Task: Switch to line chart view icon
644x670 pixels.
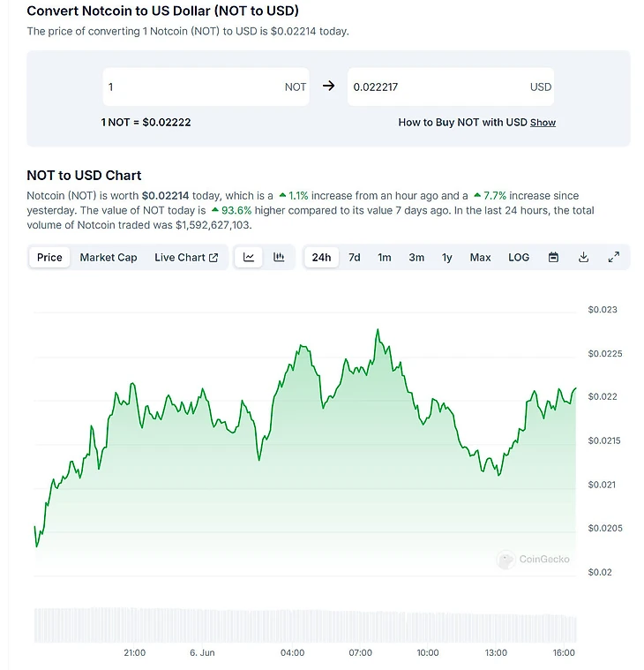Action: tap(249, 257)
